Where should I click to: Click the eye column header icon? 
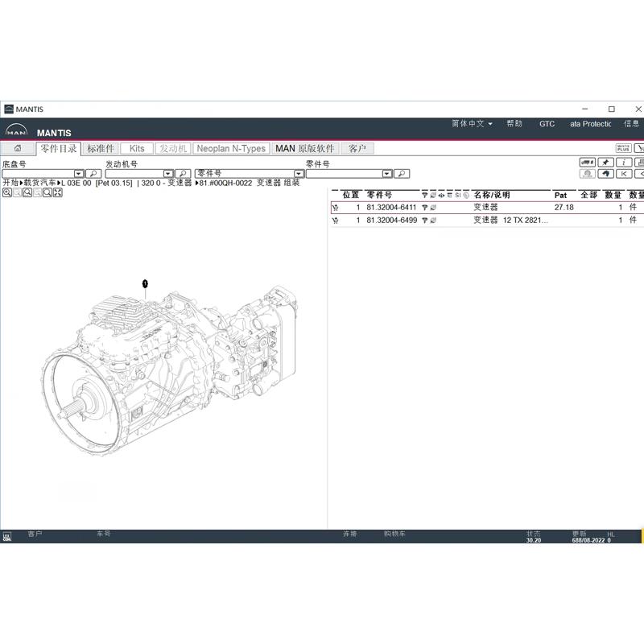(441, 195)
